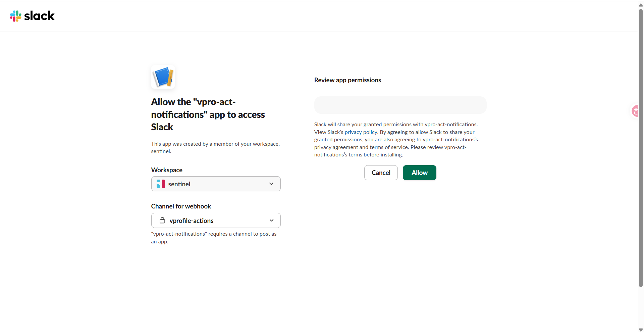This screenshot has width=644, height=332.
Task: Click the vpro-act-notifications app icon
Action: [163, 77]
